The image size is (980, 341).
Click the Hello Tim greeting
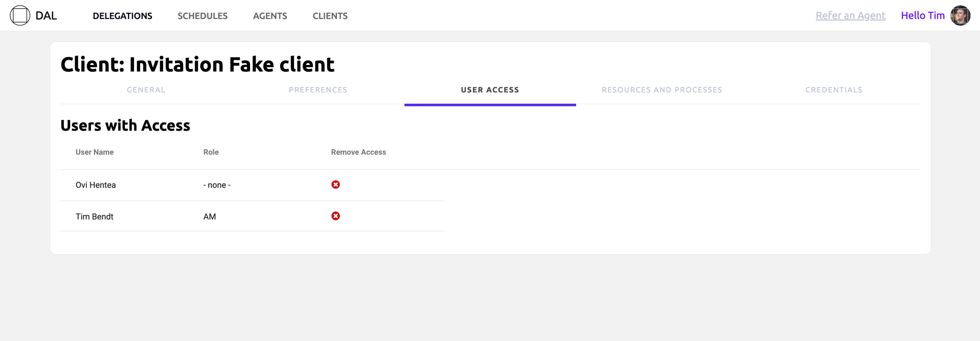(x=922, y=15)
